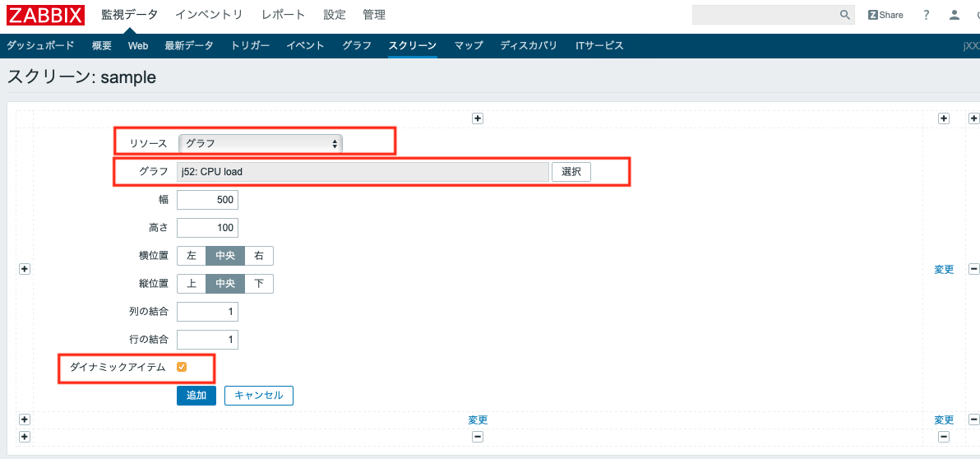The height and width of the screenshot is (459, 980).
Task: Set 横位置 alignment to 左
Action: coord(192,256)
